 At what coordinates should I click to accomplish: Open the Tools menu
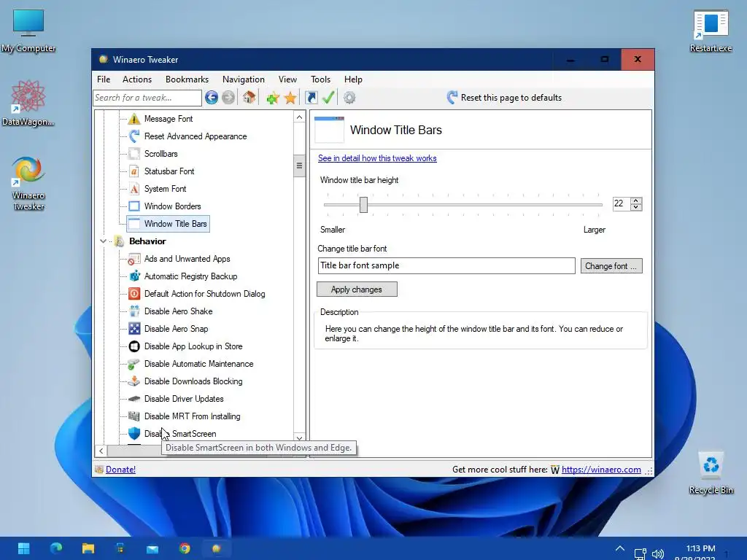321,79
